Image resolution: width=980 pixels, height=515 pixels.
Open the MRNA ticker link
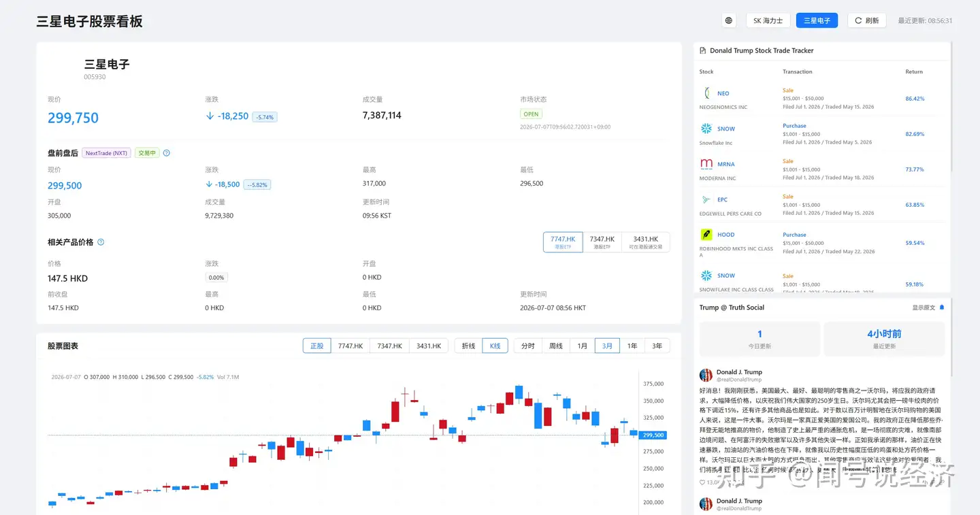pos(726,164)
